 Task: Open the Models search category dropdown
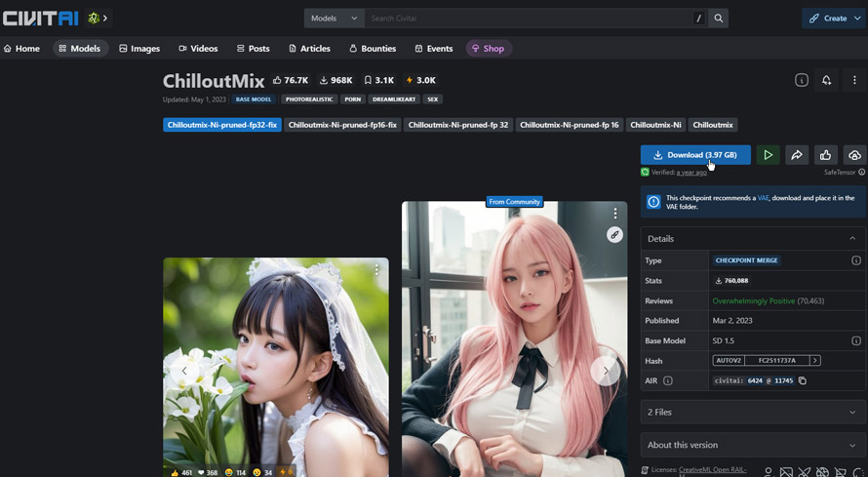(x=335, y=19)
